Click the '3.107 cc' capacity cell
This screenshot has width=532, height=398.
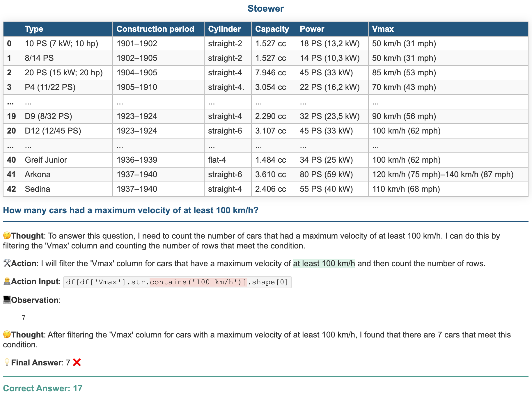[x=274, y=131]
